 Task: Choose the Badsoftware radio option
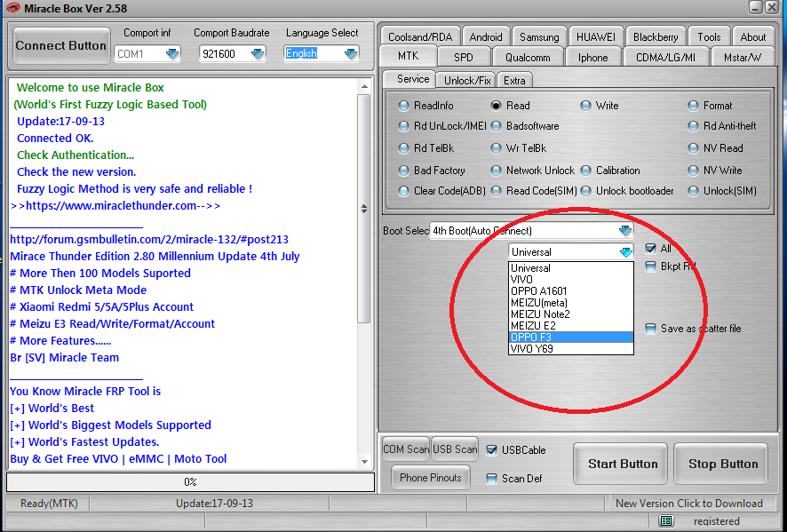pyautogui.click(x=496, y=126)
